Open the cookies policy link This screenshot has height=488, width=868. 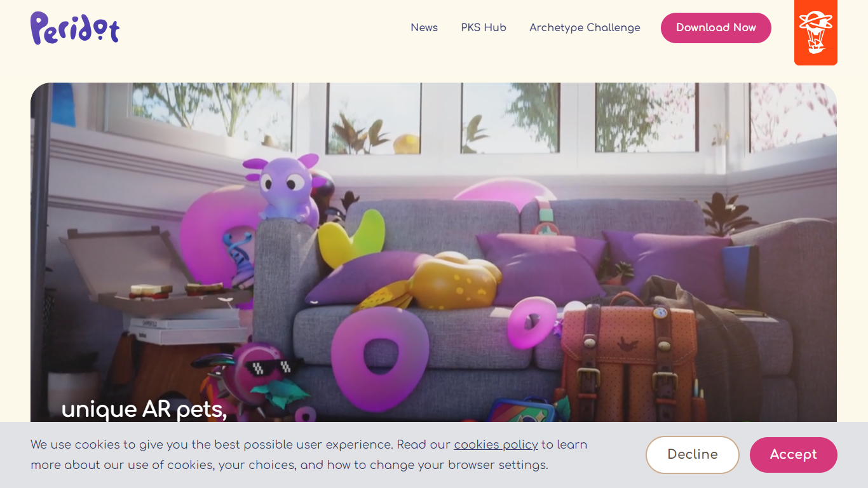coord(496,445)
